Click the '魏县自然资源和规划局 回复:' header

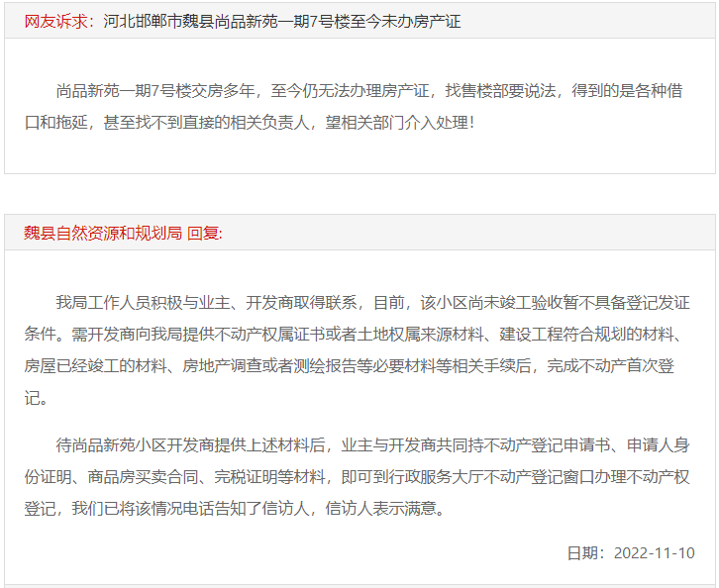(123, 234)
